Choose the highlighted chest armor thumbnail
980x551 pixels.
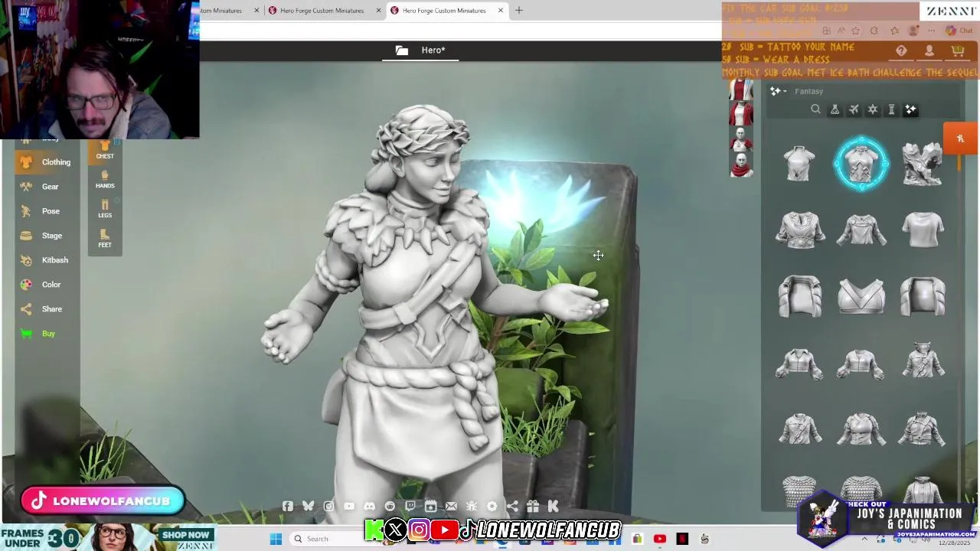[861, 163]
